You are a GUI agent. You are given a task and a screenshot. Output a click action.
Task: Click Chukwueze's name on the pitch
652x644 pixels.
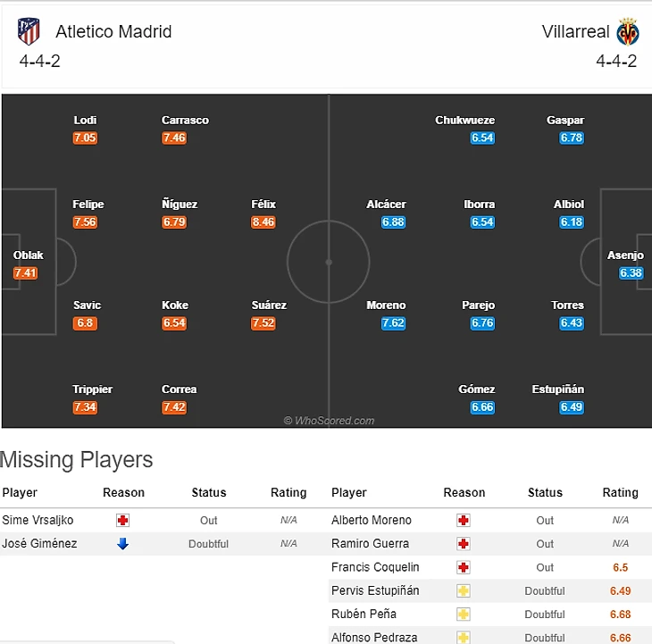coord(464,121)
